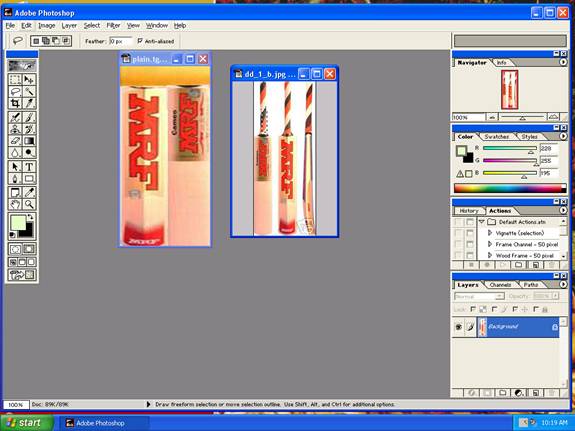The width and height of the screenshot is (575, 431).
Task: Toggle the Anti-aliased checkbox
Action: tap(140, 41)
